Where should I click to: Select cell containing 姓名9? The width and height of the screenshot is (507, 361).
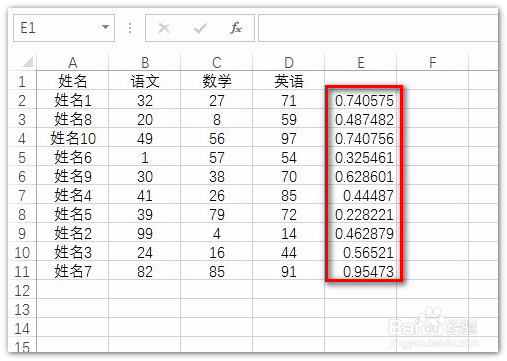(x=72, y=176)
